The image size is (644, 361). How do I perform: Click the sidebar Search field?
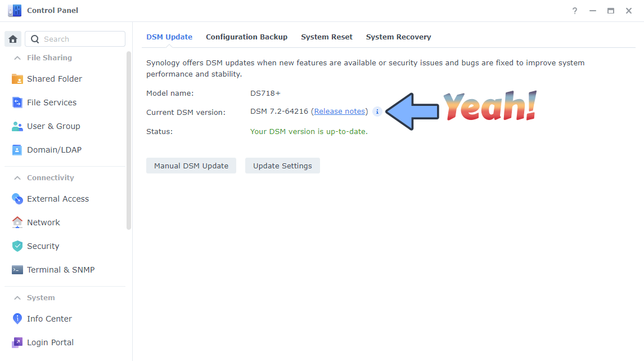pos(75,39)
